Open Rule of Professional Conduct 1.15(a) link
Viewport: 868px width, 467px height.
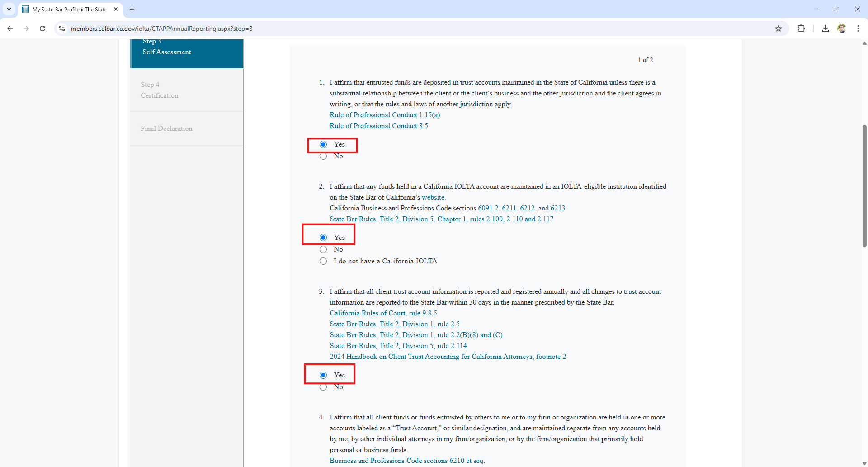coord(385,115)
